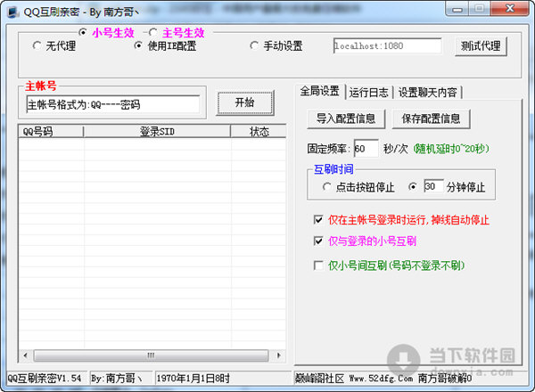Enable the 手动设置 proxy option
This screenshot has height=392, width=535.
pyautogui.click(x=255, y=46)
